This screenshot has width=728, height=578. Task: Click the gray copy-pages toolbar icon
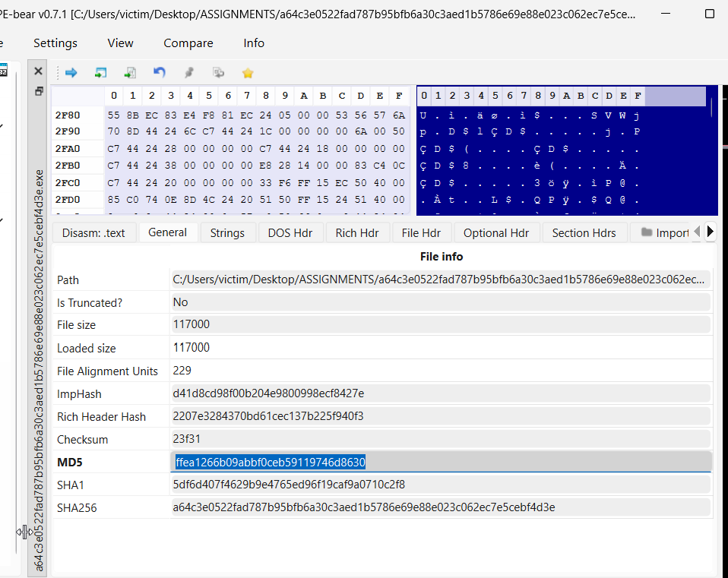point(219,73)
